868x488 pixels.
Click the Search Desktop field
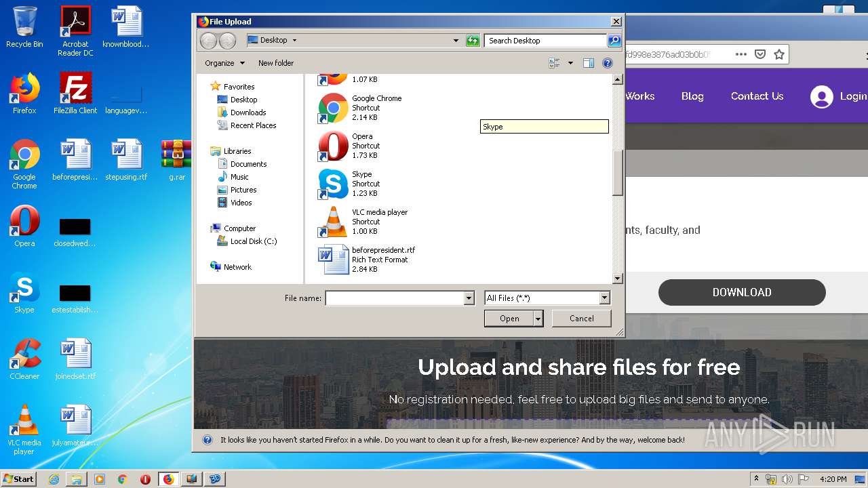(546, 41)
